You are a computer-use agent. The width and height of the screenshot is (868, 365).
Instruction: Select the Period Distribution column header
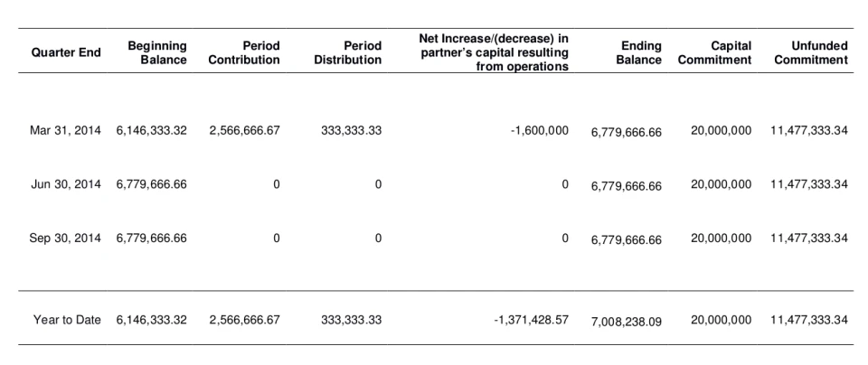tap(348, 52)
